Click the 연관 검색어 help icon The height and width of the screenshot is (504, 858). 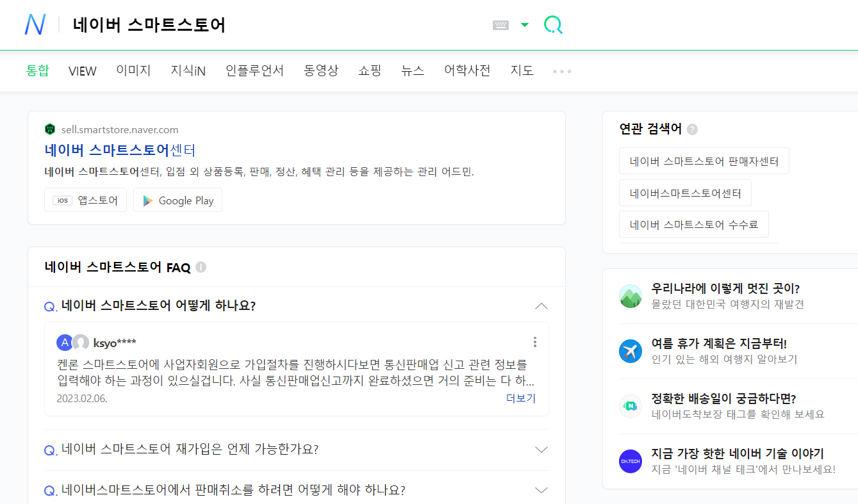coord(692,129)
